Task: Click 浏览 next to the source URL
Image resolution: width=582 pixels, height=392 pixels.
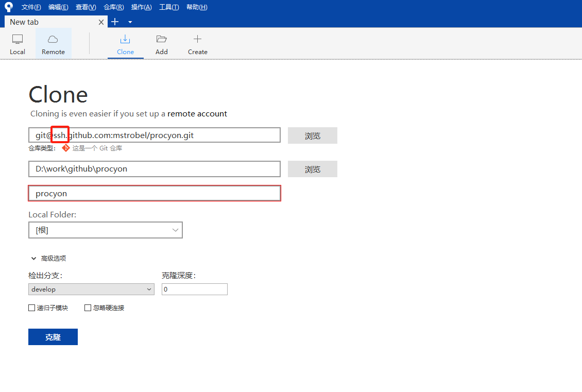Action: tap(312, 135)
